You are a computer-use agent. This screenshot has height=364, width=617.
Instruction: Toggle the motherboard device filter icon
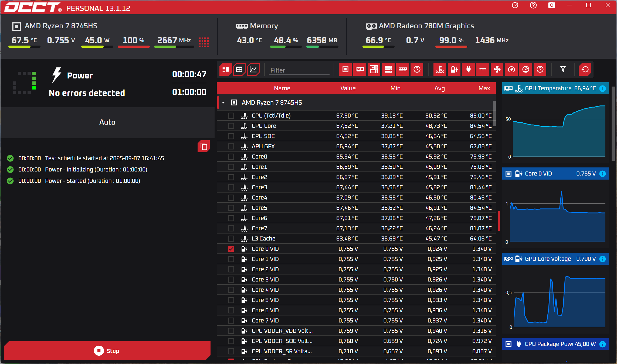point(374,70)
